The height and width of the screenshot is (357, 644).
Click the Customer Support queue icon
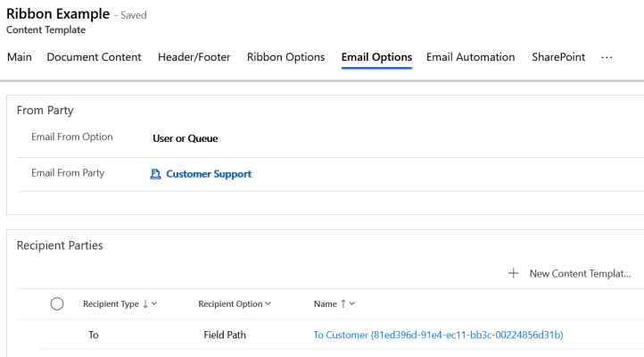pyautogui.click(x=155, y=174)
